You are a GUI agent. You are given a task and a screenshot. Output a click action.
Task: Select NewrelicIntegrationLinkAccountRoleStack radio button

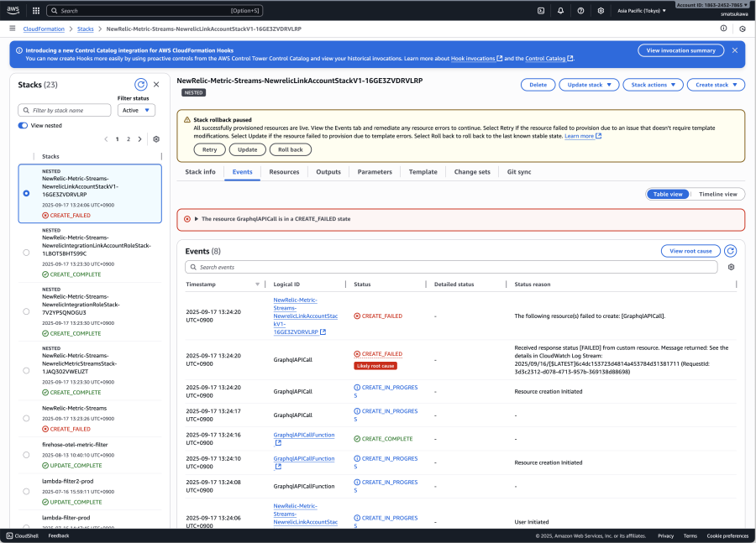[x=27, y=253]
